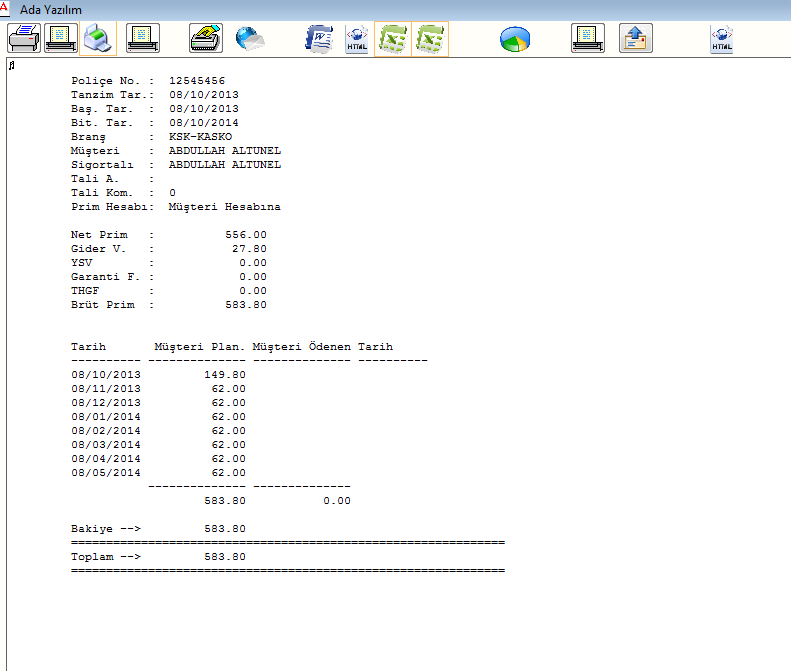
Task: Click the preview icon left of fax
Action: click(143, 39)
